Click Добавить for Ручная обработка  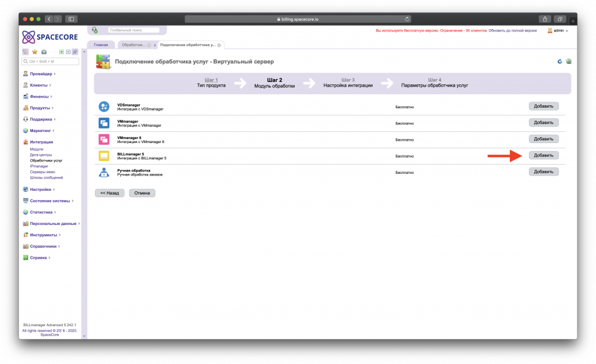click(544, 172)
